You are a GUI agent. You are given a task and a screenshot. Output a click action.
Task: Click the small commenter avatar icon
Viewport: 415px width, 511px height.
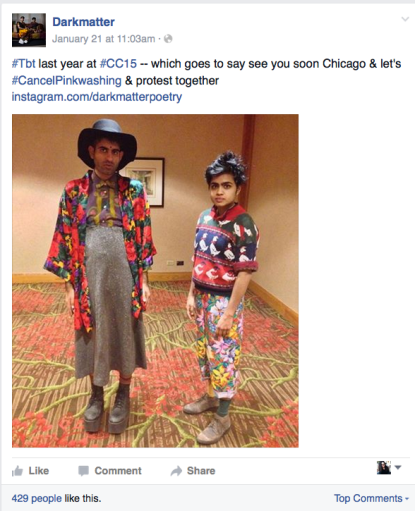click(384, 468)
